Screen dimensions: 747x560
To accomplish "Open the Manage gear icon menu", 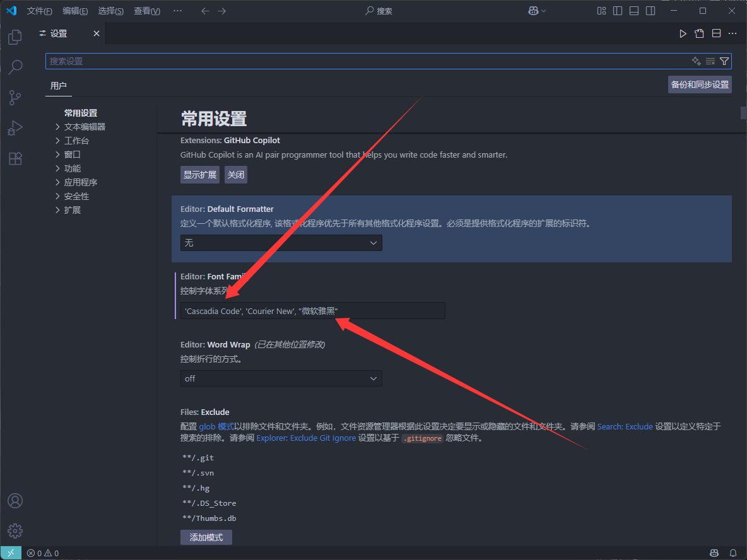I will point(15,531).
